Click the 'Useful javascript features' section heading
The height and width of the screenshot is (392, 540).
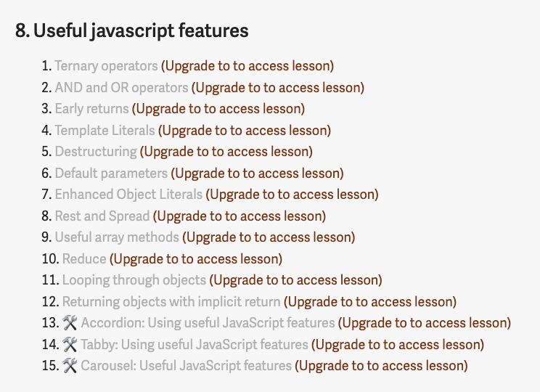coord(132,31)
